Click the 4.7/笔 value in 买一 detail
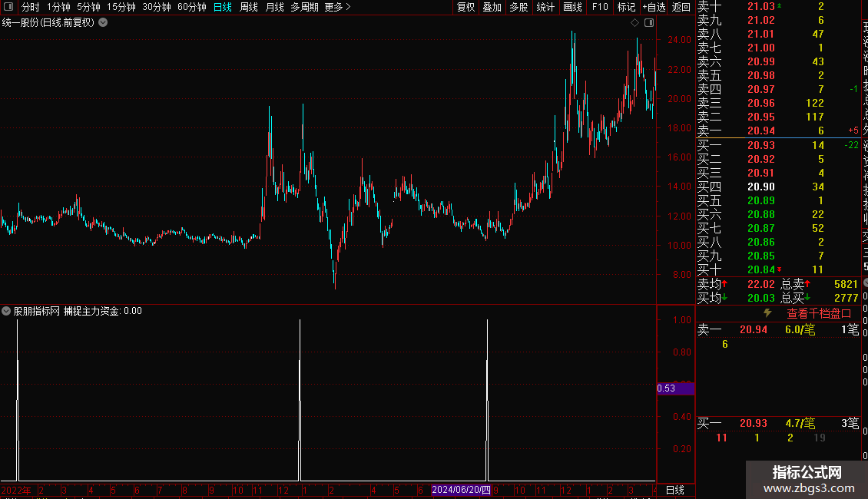This screenshot has width=868, height=499. pyautogui.click(x=800, y=424)
